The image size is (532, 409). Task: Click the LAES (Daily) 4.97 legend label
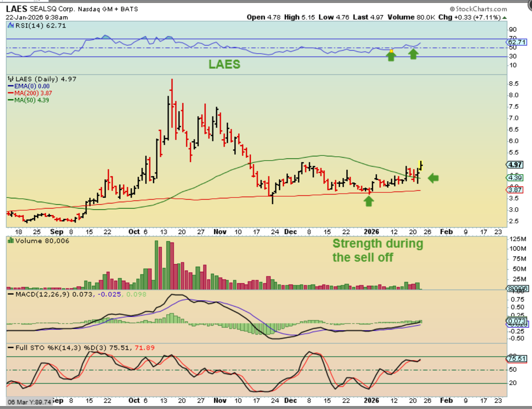point(46,79)
